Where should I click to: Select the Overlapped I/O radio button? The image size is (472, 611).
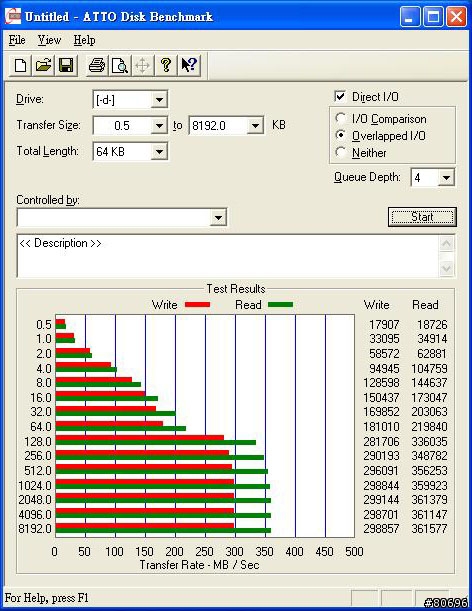click(341, 136)
